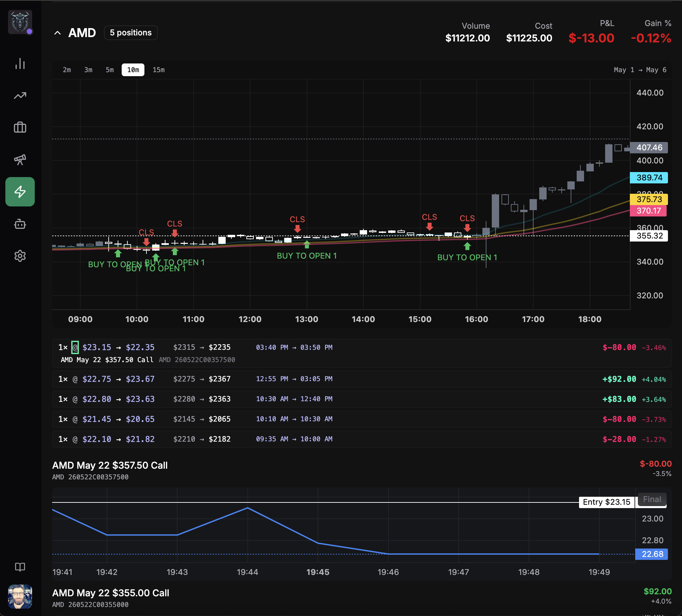Screen dimensions: 682x616
Task: Click the Volume $11212.00 value
Action: (x=467, y=38)
